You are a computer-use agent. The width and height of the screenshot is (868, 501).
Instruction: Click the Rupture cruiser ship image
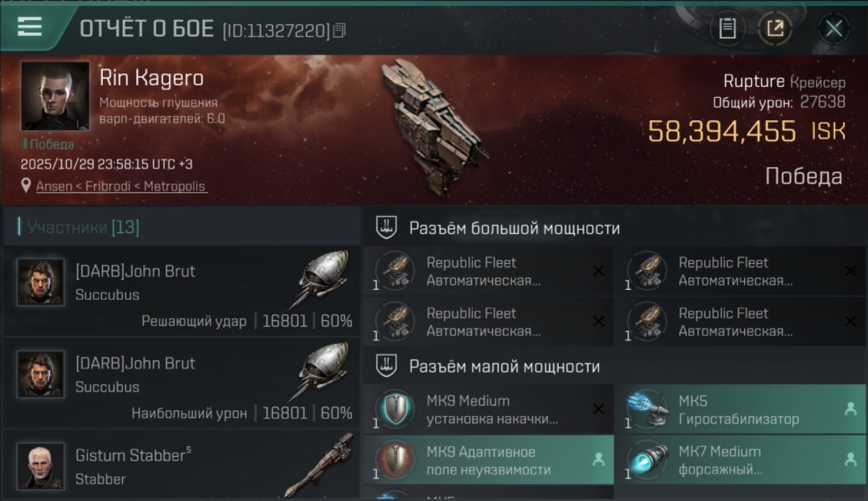point(431,128)
